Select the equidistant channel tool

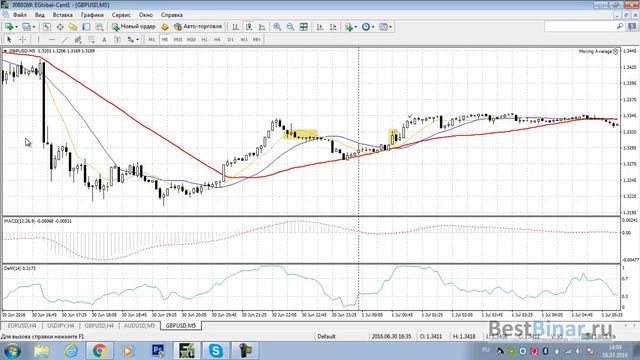coord(78,40)
